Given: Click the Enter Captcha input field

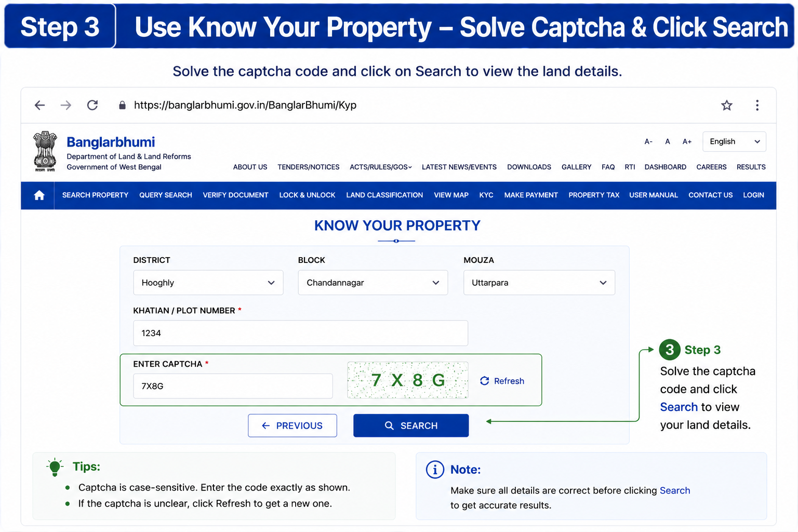Looking at the screenshot, I should 233,386.
